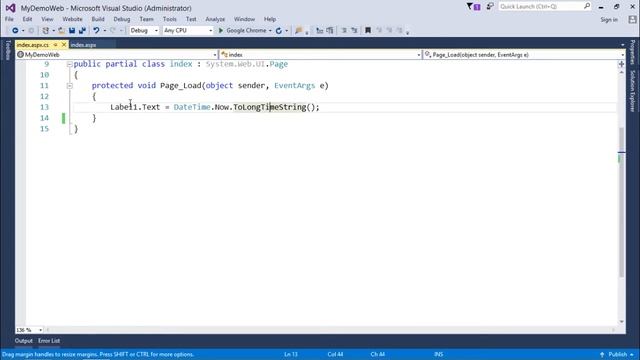
Task: Click the feedback icon beside Quick Launch
Action: pyautogui.click(x=490, y=7)
